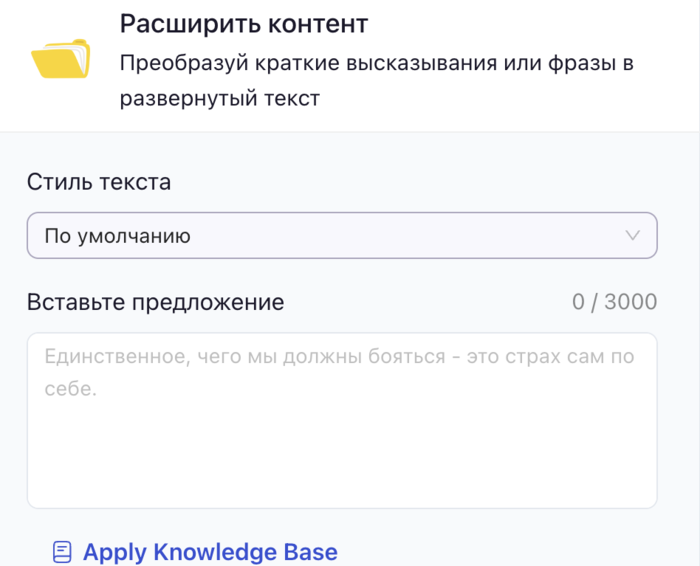Click the Knowledge Base book icon
Viewport: 700px width, 566px height.
pos(63,551)
